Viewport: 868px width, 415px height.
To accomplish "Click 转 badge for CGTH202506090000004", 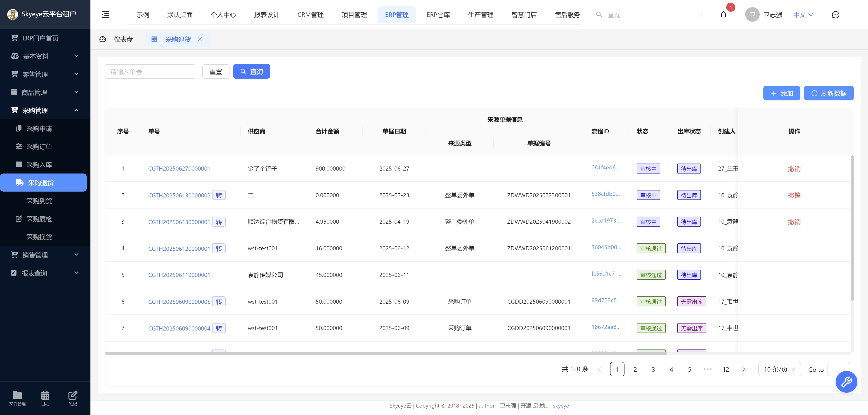I will [219, 328].
